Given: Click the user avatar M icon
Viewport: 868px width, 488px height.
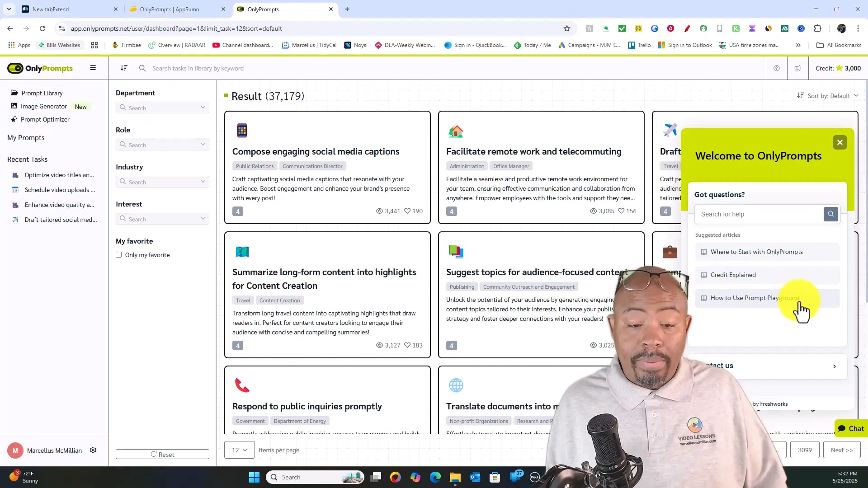Looking at the screenshot, I should point(15,450).
